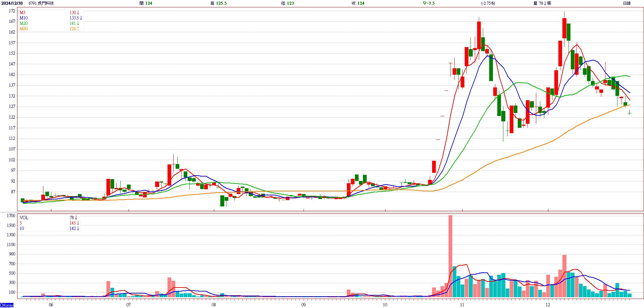Click the 12 month marker on axis
644x308 pixels.
tap(548, 305)
